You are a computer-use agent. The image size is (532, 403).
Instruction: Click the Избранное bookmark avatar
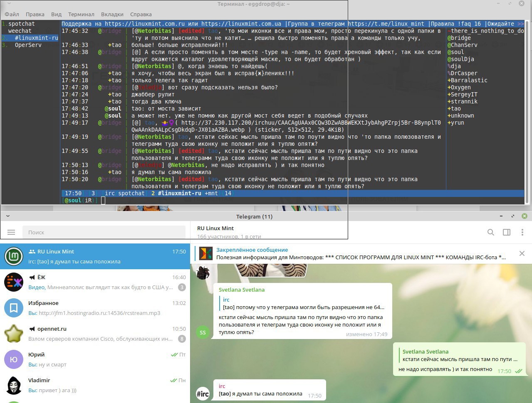14,308
